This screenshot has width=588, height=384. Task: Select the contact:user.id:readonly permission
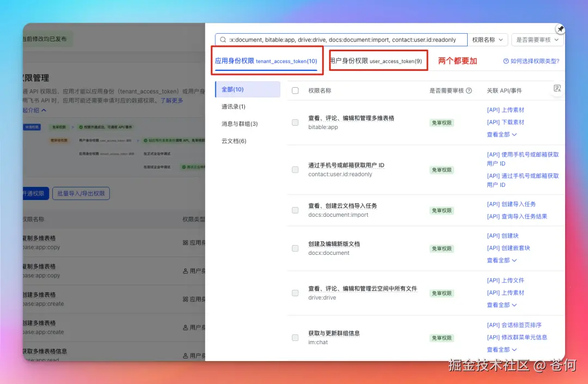pyautogui.click(x=295, y=169)
